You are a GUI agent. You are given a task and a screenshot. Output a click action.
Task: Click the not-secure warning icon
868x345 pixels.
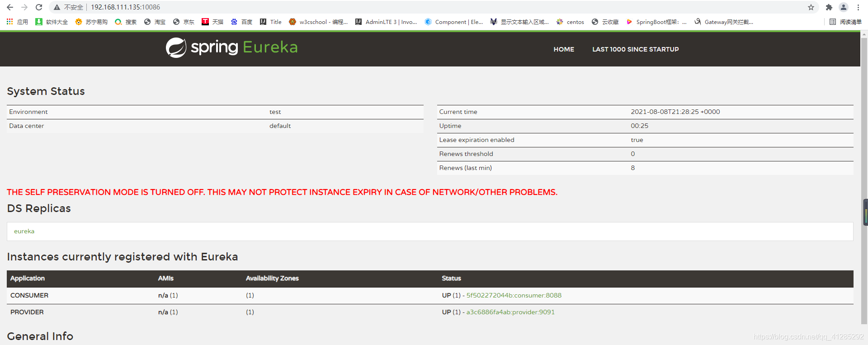click(57, 7)
